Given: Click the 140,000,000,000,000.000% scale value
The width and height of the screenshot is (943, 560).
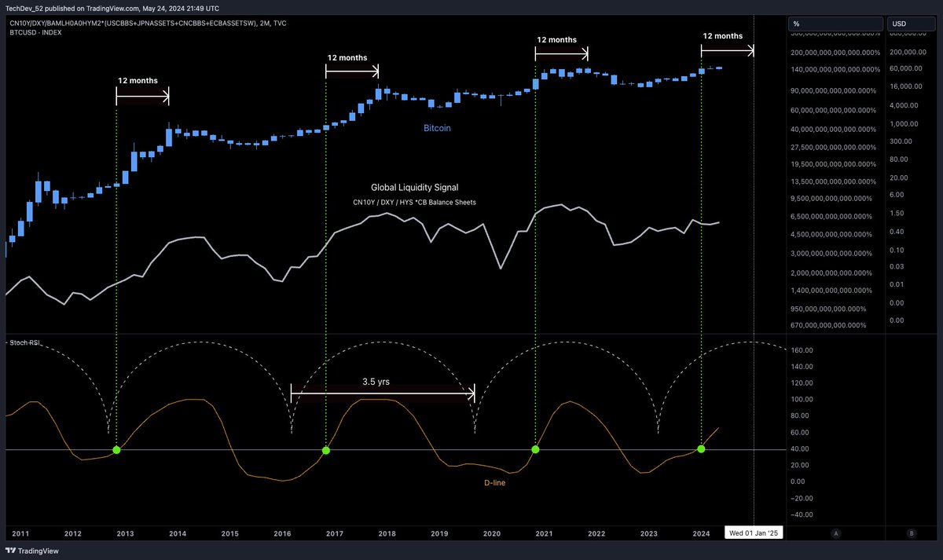Looking at the screenshot, I should tap(835, 70).
